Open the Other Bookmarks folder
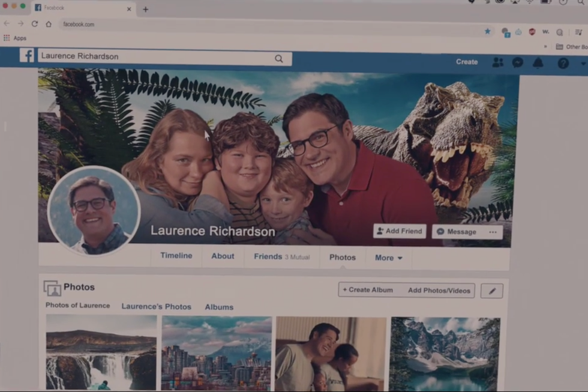The height and width of the screenshot is (392, 588). coord(571,46)
